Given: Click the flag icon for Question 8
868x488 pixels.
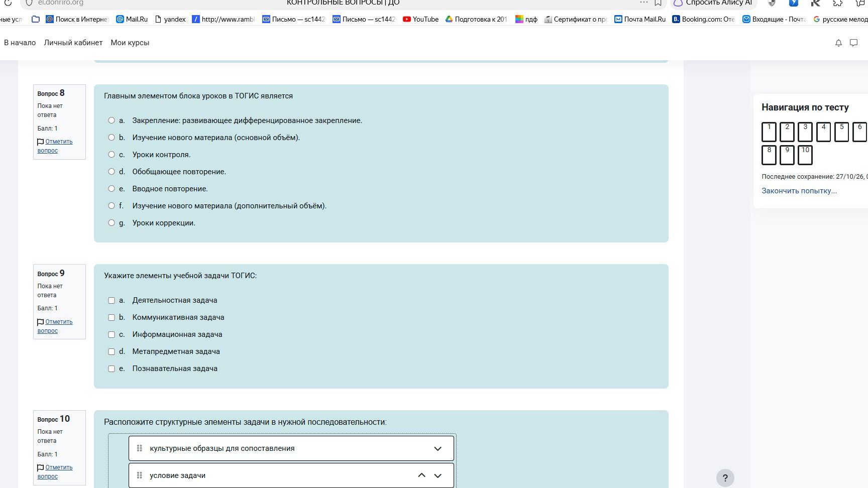Looking at the screenshot, I should tap(40, 142).
